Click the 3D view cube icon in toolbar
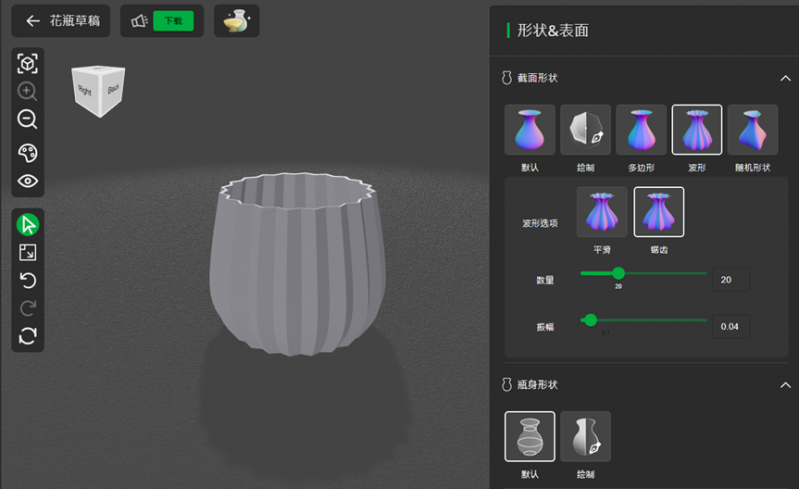Screen dimensions: 799x489 click(x=28, y=64)
